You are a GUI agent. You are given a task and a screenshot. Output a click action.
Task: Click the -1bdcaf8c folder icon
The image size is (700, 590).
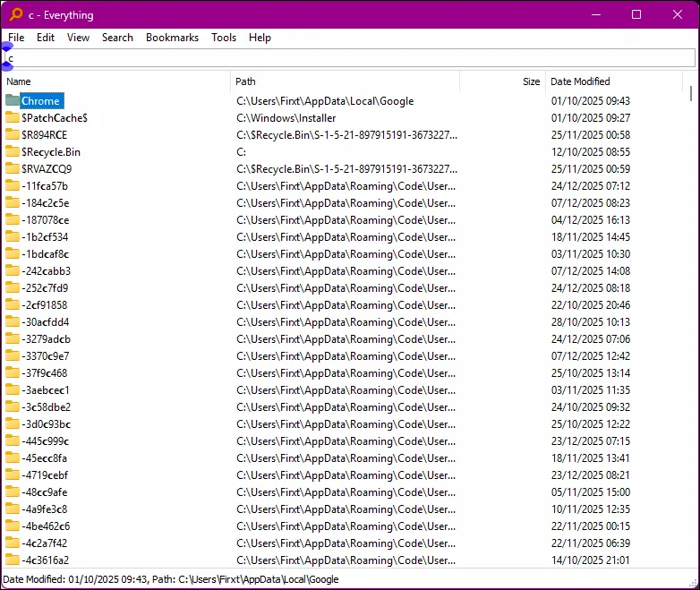13,253
